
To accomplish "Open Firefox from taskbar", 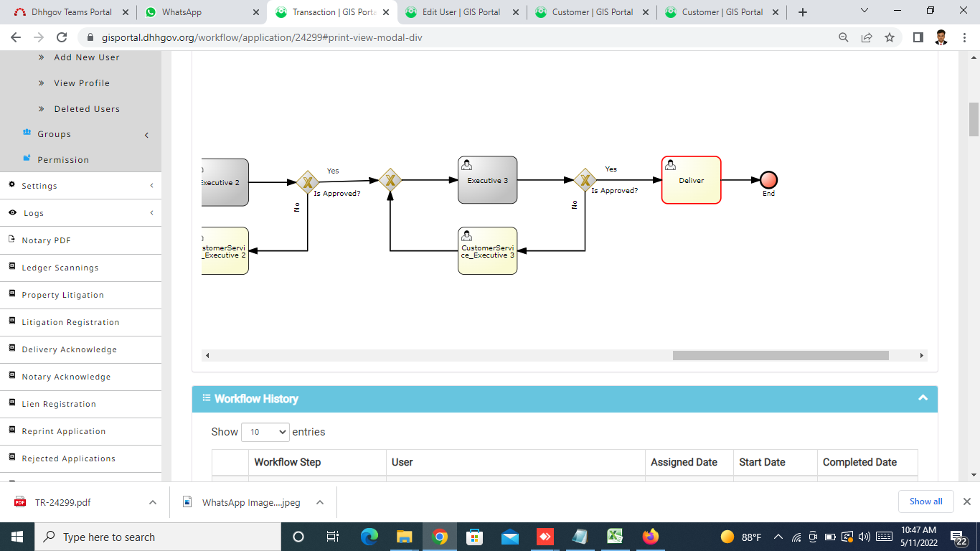I will [651, 537].
